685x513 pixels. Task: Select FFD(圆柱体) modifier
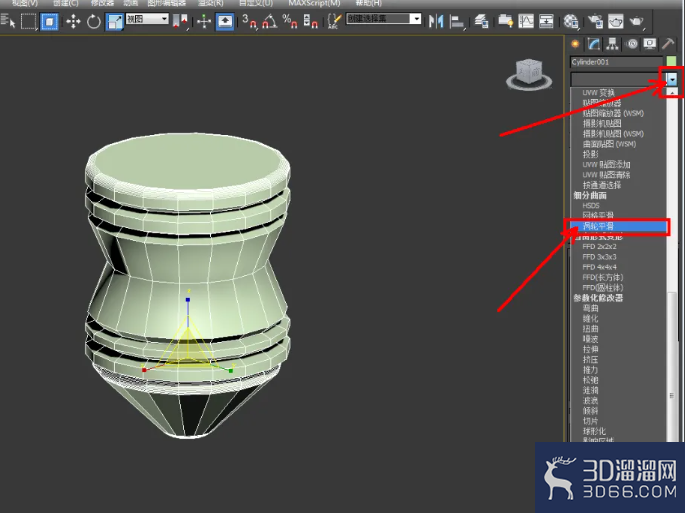tap(603, 288)
